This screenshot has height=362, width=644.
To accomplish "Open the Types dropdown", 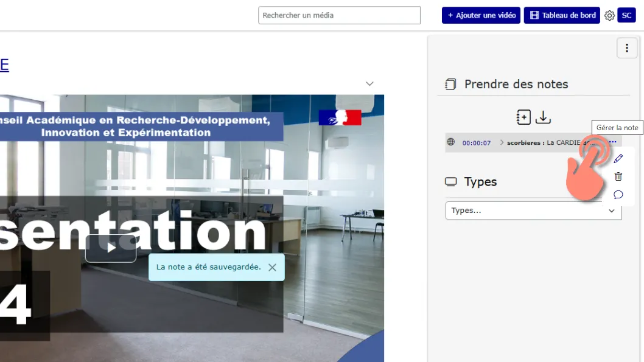I will tap(533, 211).
